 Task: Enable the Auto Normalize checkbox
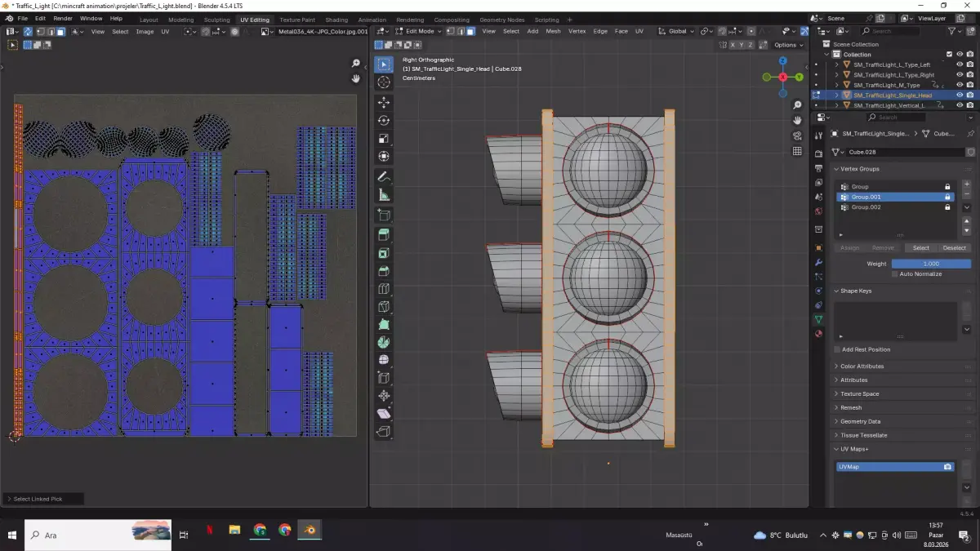point(895,274)
